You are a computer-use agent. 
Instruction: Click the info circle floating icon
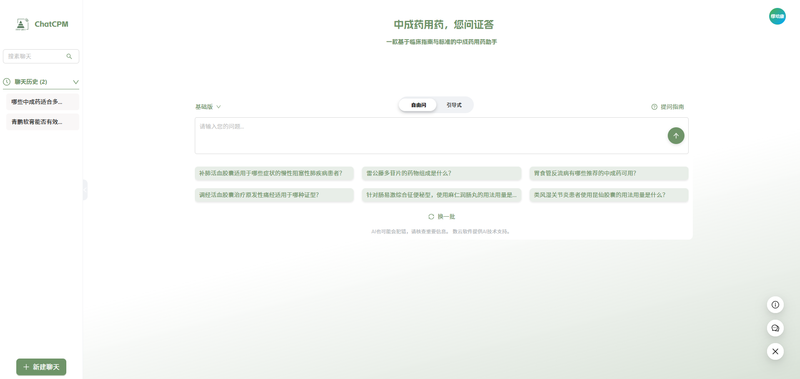click(775, 305)
